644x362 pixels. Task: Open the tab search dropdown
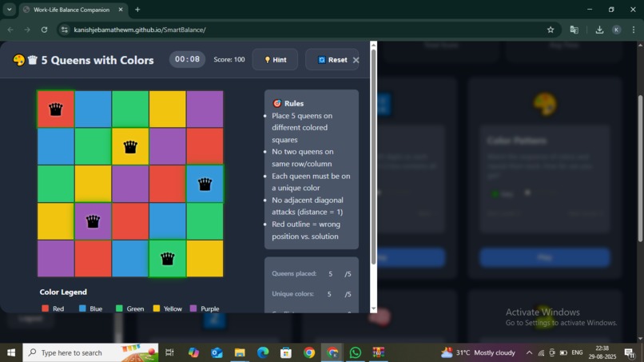(9, 10)
